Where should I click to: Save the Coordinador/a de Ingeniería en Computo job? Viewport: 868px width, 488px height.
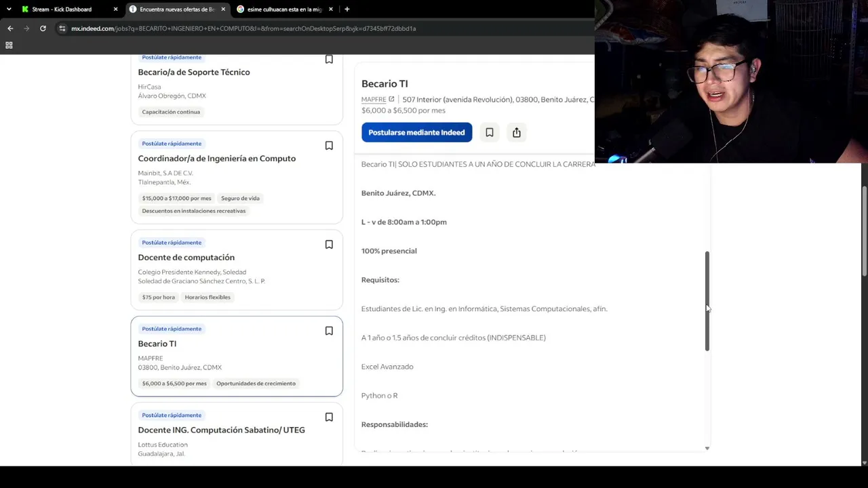pyautogui.click(x=329, y=146)
